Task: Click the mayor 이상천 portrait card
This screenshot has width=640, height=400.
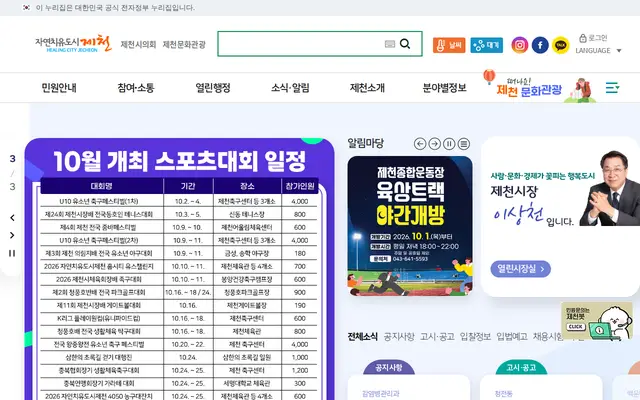Action: point(560,216)
